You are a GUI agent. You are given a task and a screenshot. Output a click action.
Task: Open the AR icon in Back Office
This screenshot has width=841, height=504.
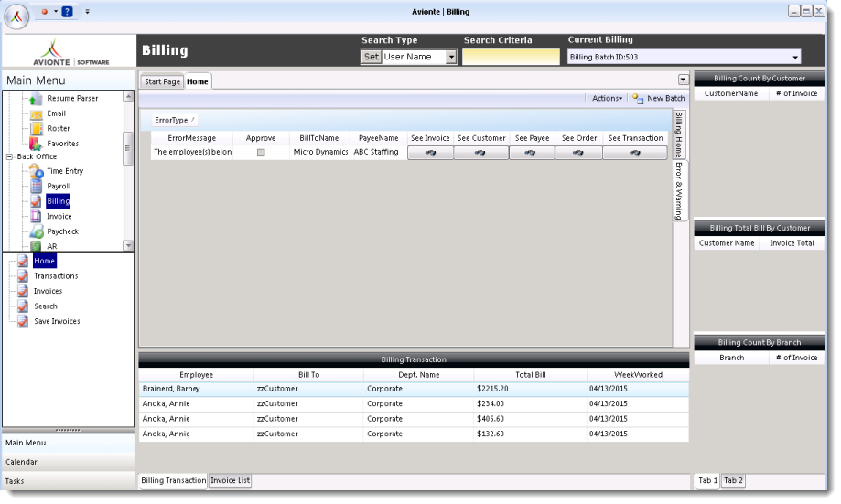point(36,245)
